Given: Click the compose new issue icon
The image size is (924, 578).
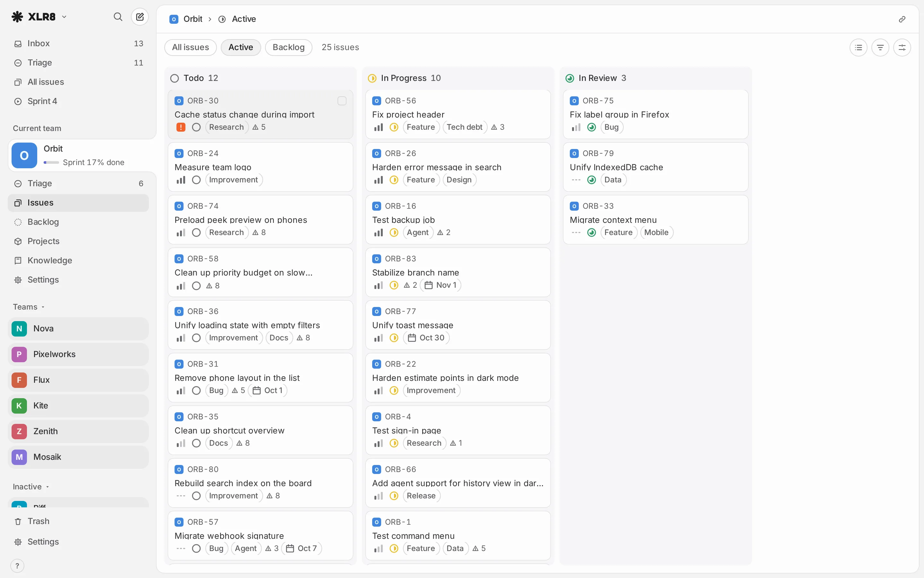Looking at the screenshot, I should 140,17.
